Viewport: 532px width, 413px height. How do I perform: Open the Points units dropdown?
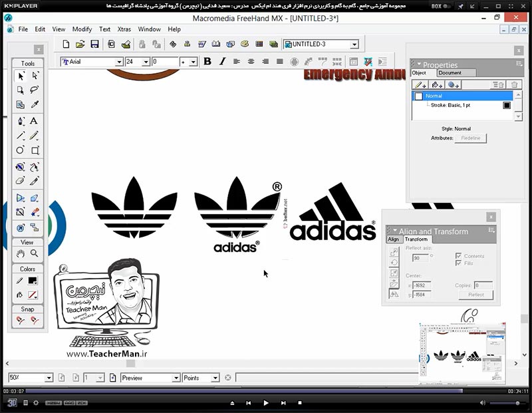point(215,378)
